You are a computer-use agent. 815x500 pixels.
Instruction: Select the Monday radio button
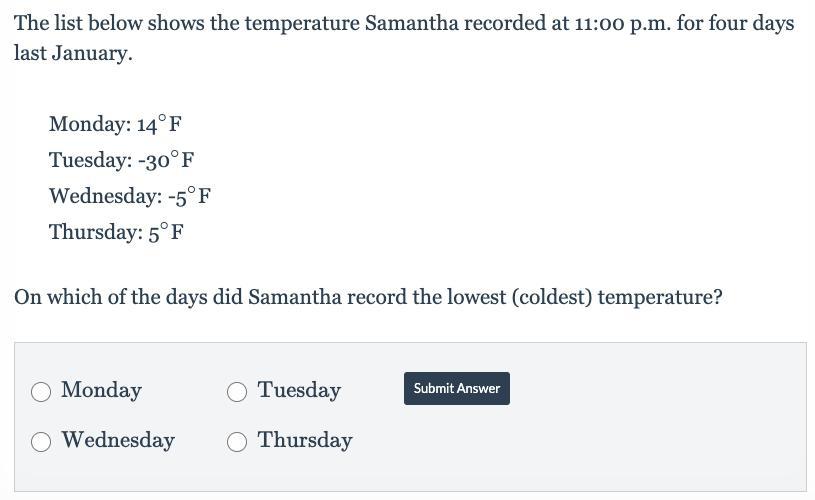(41, 391)
